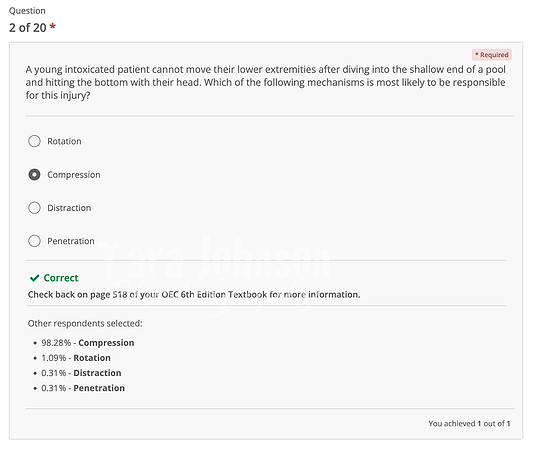Choose the Distraction answer option

pyautogui.click(x=34, y=208)
